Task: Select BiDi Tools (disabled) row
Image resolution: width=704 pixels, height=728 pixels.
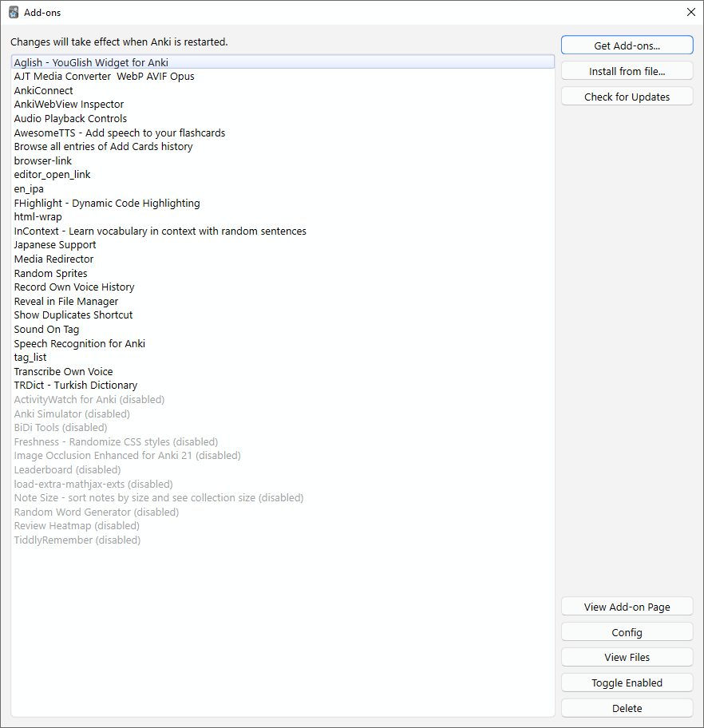Action: tap(283, 428)
